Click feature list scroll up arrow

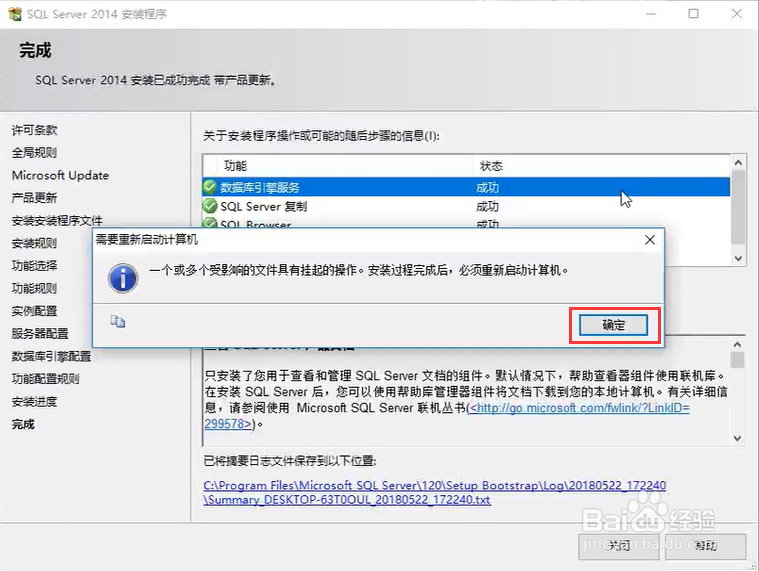click(738, 163)
